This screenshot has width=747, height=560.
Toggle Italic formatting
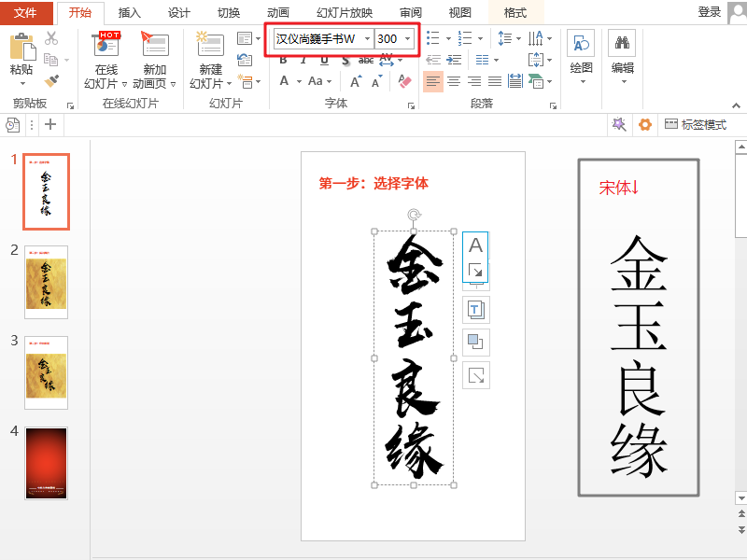(x=303, y=60)
